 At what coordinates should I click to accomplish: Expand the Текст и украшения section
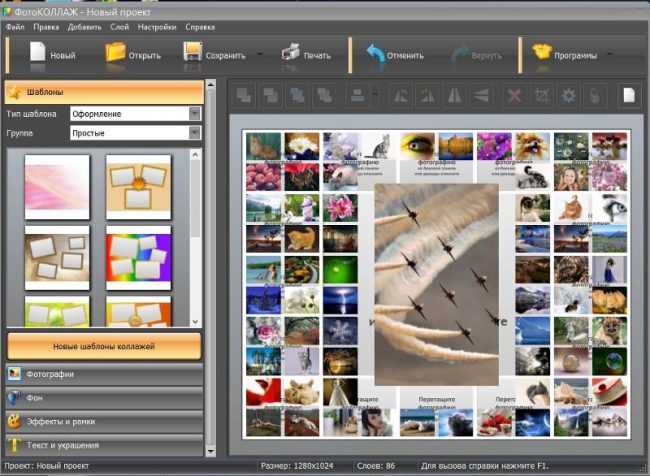(x=104, y=445)
